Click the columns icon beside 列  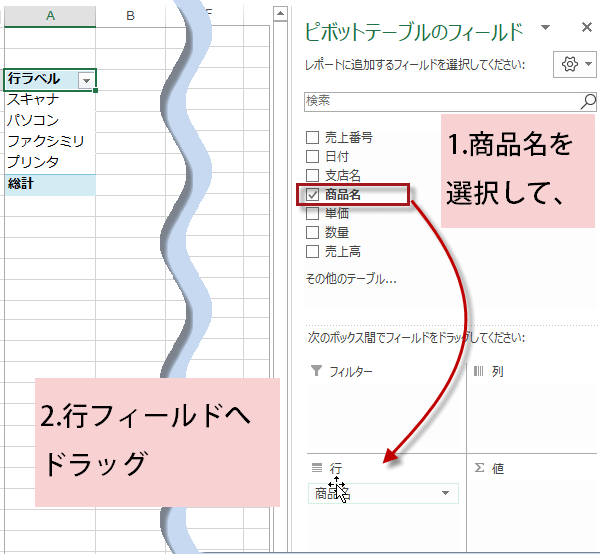pos(478,372)
